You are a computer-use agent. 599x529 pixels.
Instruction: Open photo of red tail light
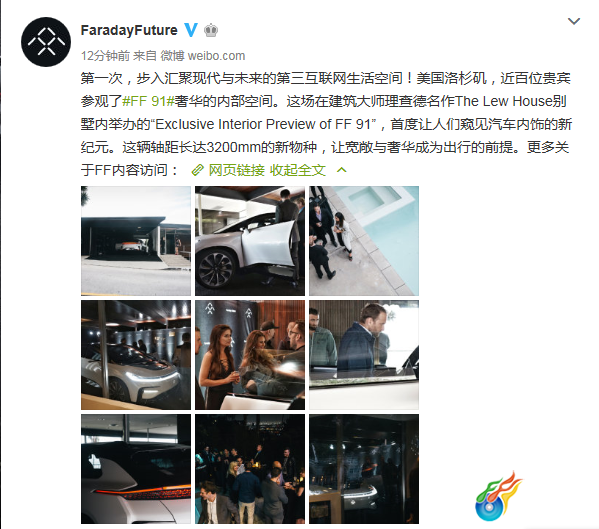tap(136, 469)
